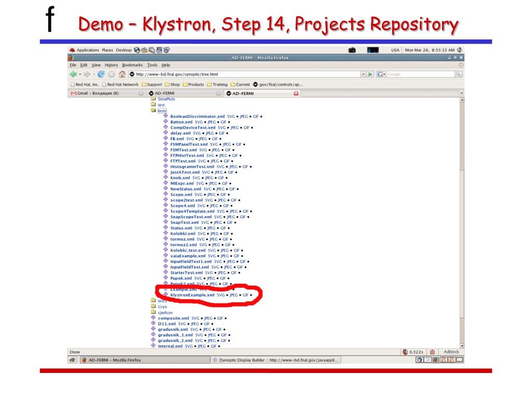
Task: Click the volume speaker icon in top panel
Action: click(459, 50)
